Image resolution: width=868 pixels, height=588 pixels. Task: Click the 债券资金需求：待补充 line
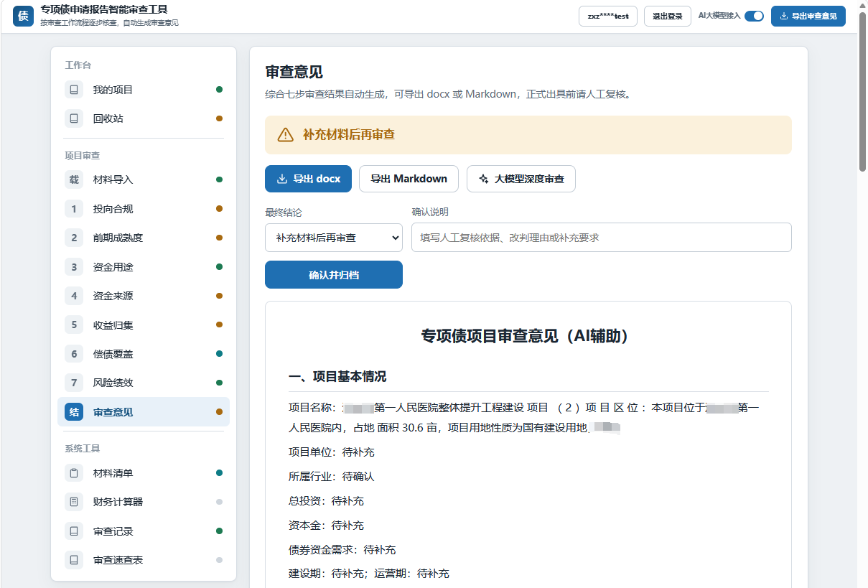342,550
